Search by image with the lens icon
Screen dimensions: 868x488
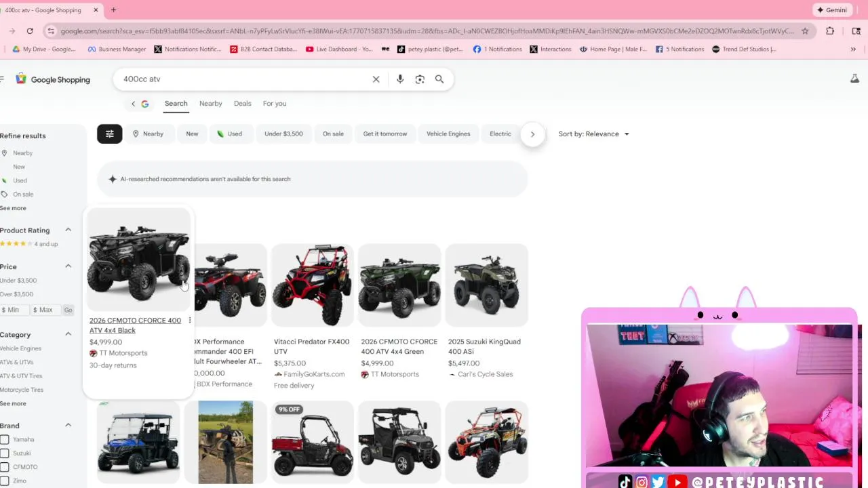pos(420,79)
